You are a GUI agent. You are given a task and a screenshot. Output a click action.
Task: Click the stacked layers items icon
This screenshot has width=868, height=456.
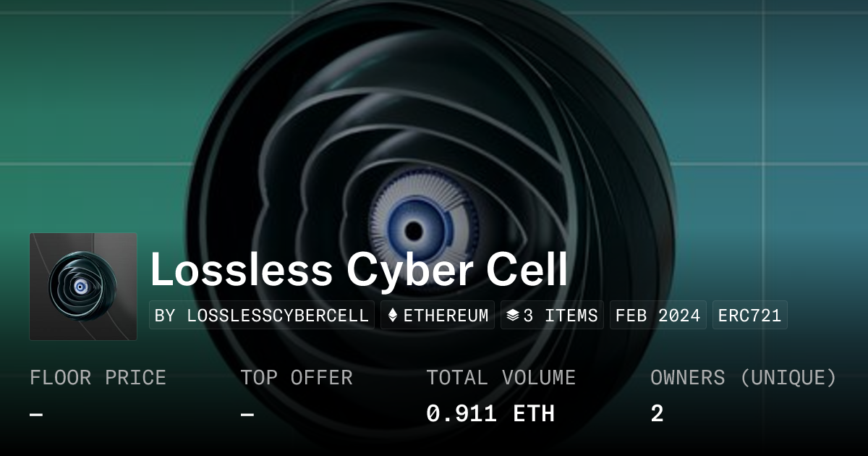pyautogui.click(x=513, y=316)
